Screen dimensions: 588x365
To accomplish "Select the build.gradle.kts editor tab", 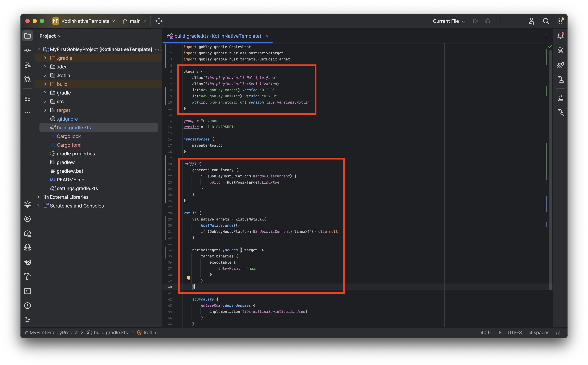I will pos(217,36).
